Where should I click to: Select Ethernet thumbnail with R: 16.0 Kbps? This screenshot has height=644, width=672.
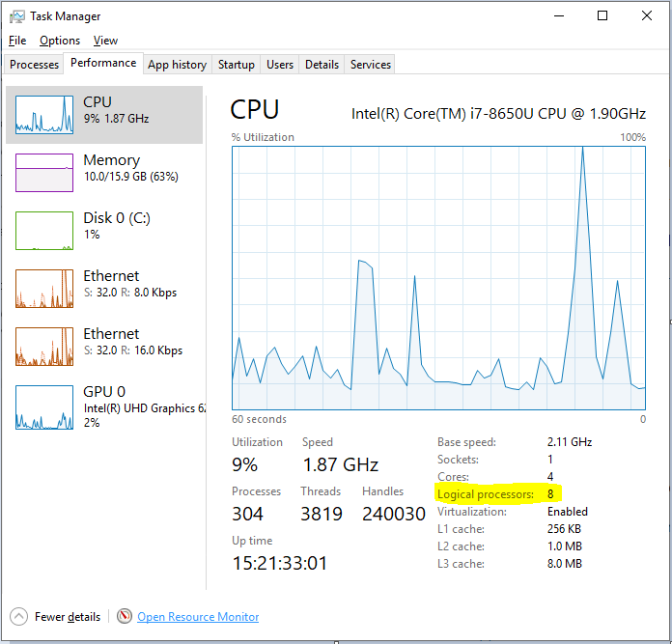(44, 347)
